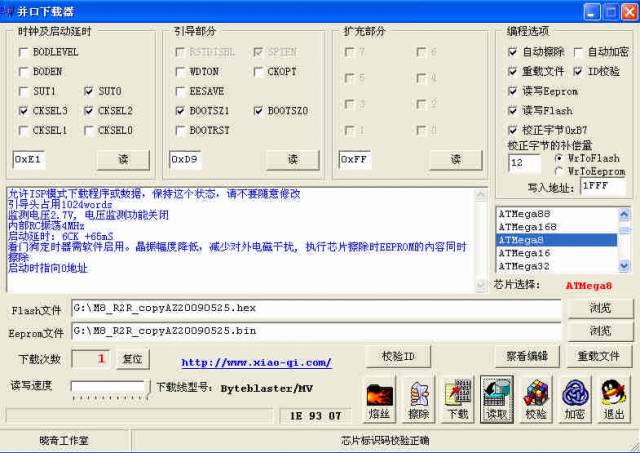Click the 校验ID button
This screenshot has height=453, width=640.
(x=398, y=357)
